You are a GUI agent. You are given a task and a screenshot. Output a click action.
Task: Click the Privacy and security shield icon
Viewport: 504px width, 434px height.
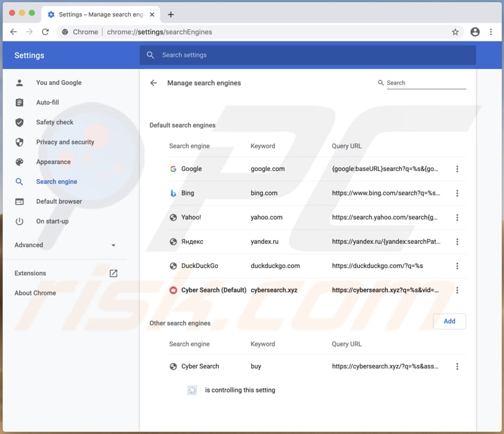[19, 142]
